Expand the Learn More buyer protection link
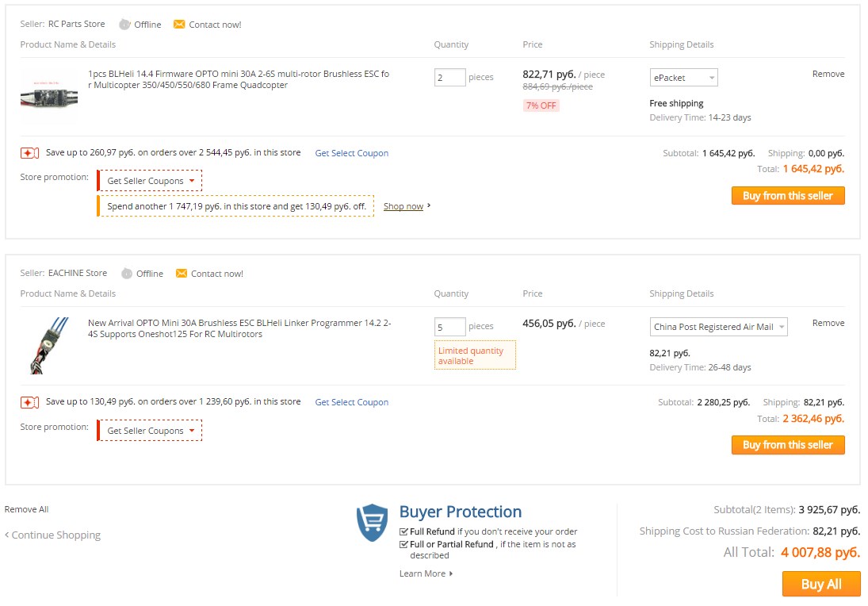The width and height of the screenshot is (868, 606). (426, 573)
